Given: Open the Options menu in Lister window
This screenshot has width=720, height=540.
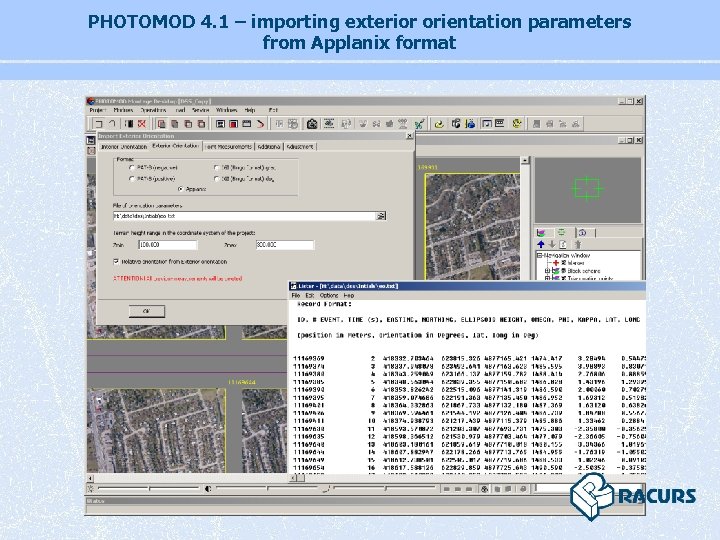Looking at the screenshot, I should pos(329,295).
